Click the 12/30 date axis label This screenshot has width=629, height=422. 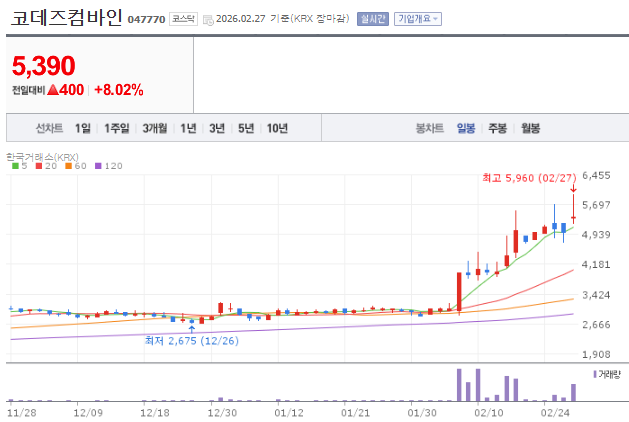(x=223, y=413)
